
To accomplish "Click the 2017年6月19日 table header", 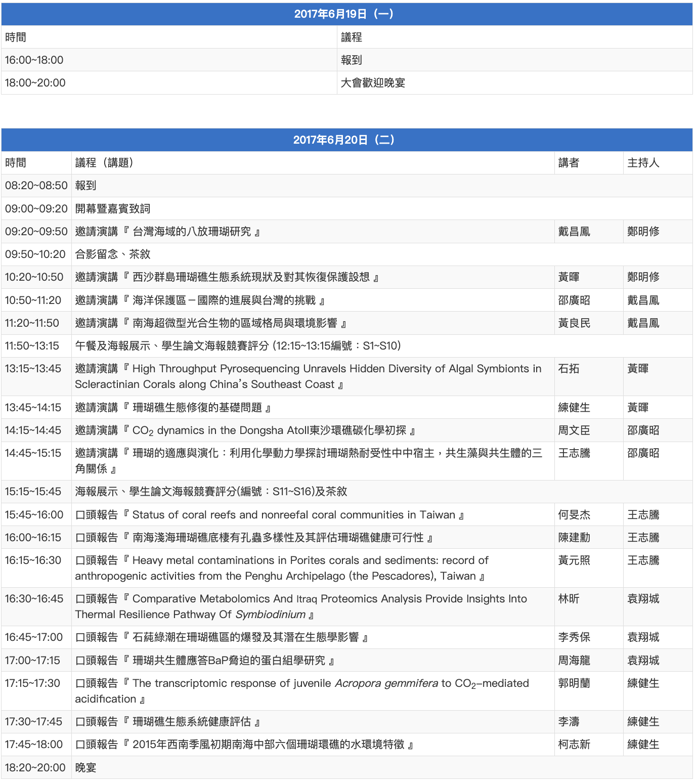I will pos(346,14).
